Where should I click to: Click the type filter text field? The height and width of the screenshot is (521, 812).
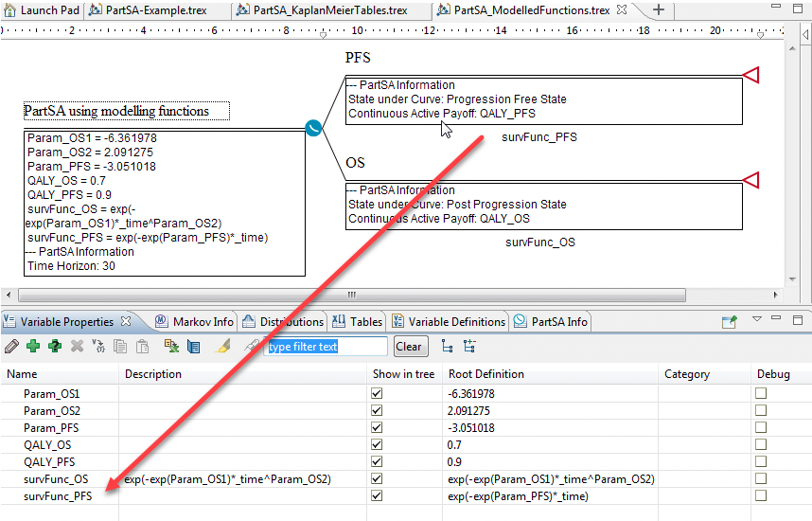pos(326,347)
